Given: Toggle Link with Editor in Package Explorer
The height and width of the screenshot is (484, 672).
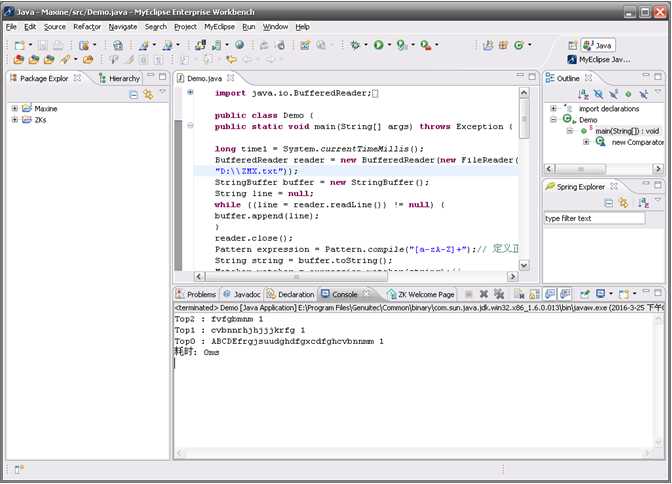Looking at the screenshot, I should click(148, 95).
